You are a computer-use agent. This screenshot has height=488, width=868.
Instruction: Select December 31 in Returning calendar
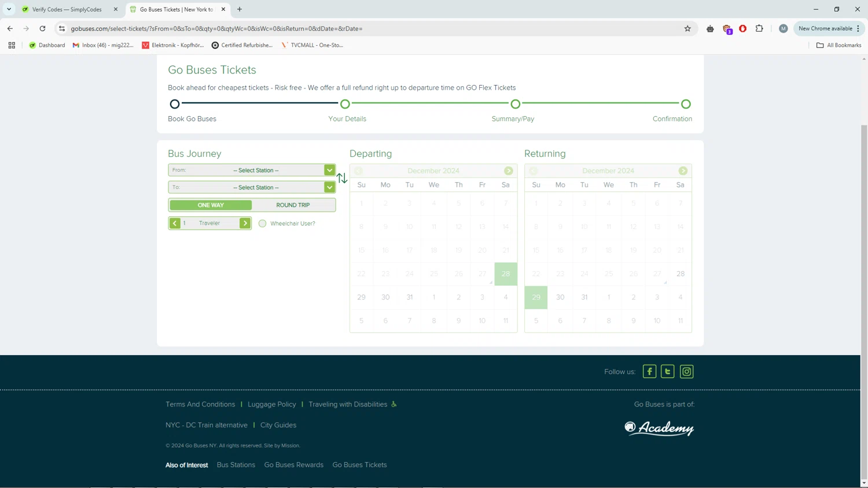coord(584,297)
